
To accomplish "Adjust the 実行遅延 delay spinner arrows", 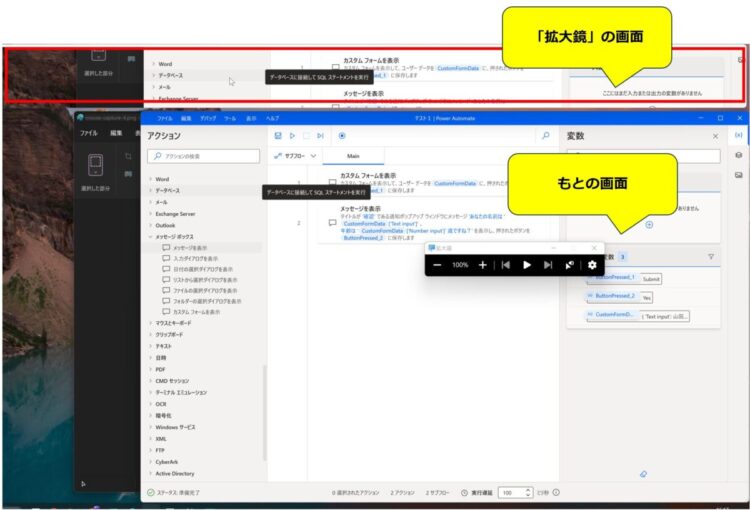I will [528, 492].
